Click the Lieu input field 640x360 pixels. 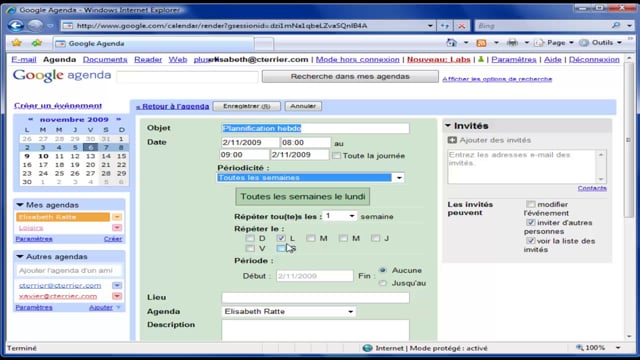(315, 298)
